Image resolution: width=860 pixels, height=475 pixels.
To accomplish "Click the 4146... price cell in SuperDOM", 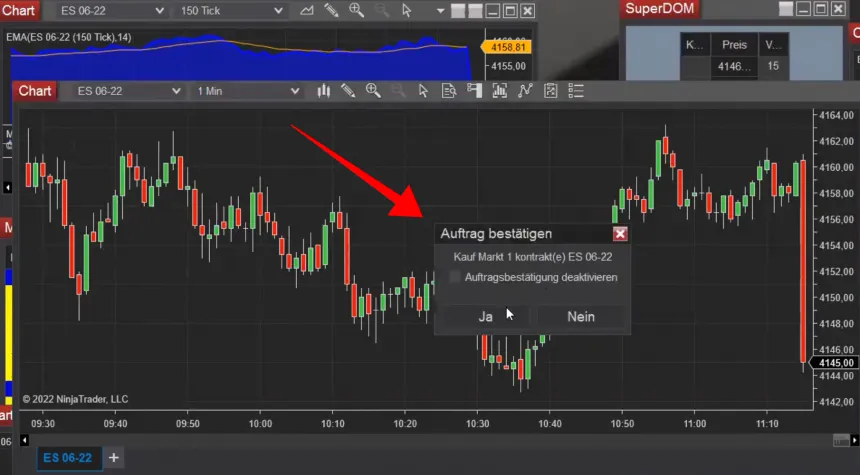I will pos(734,66).
